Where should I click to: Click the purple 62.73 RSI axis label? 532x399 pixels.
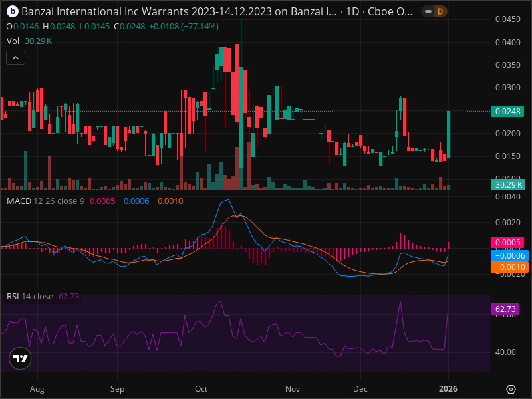[505, 309]
